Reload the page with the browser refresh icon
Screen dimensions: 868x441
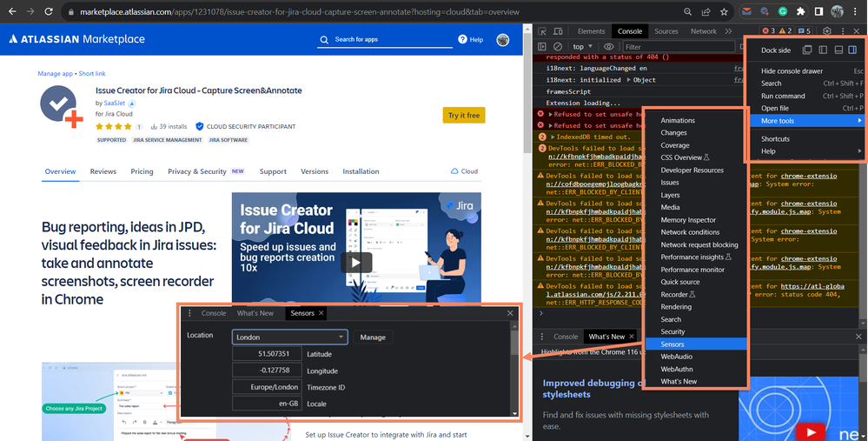click(x=49, y=11)
